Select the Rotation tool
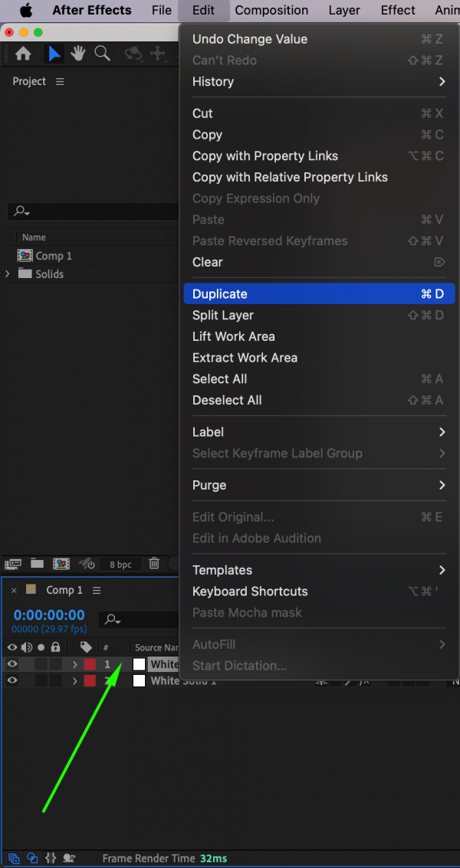Image resolution: width=460 pixels, height=868 pixels. pyautogui.click(x=133, y=54)
